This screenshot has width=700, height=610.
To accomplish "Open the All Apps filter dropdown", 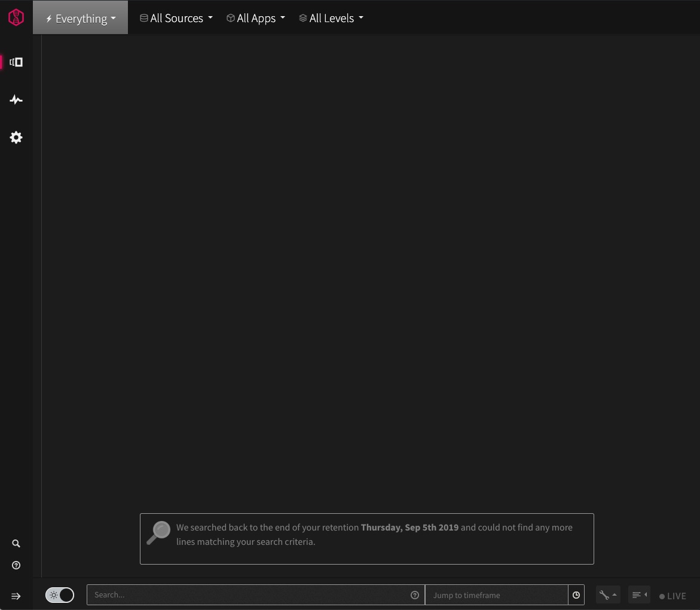I will (x=256, y=18).
